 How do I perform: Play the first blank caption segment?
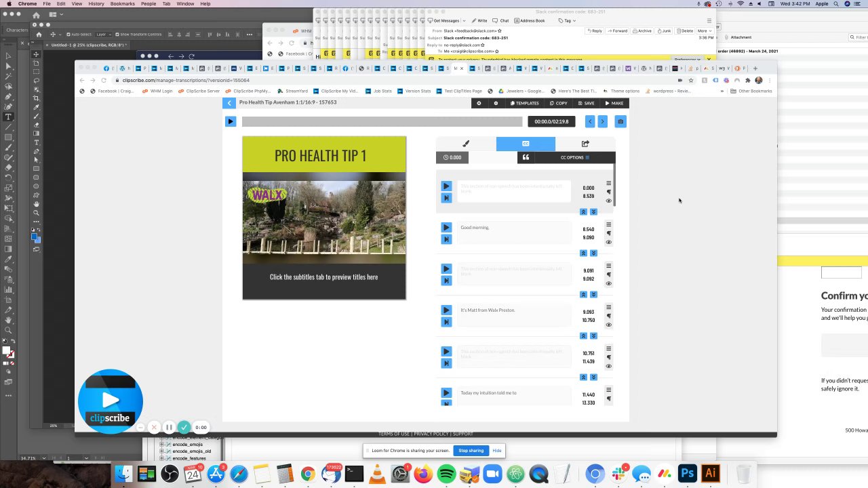click(446, 186)
